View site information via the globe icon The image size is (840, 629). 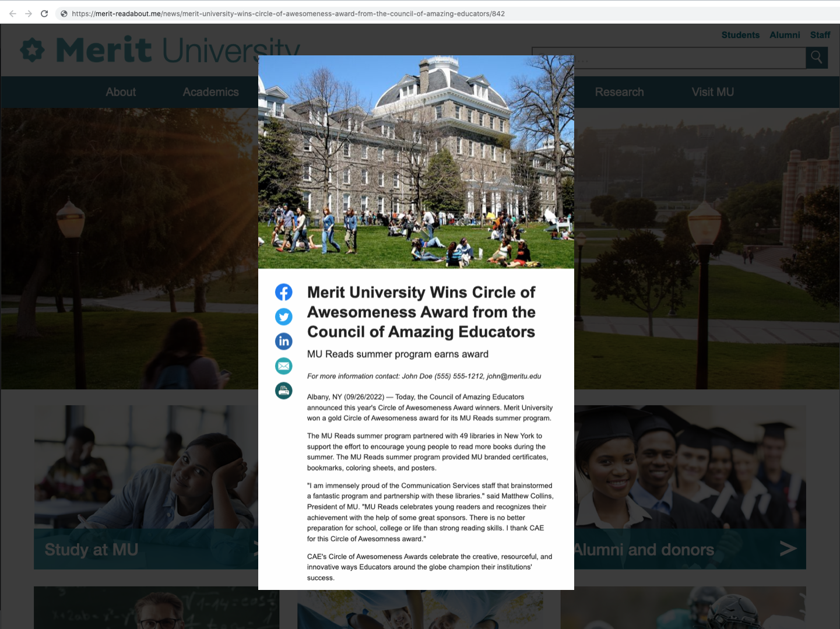point(64,13)
